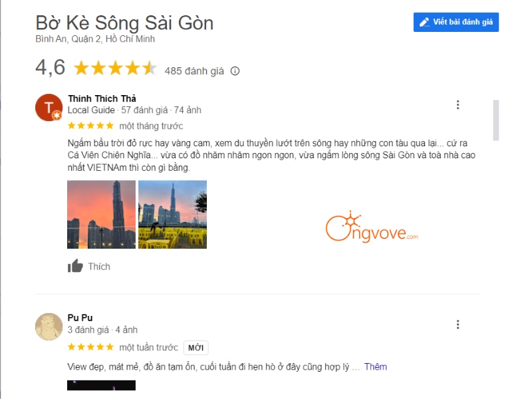This screenshot has width=532, height=399.
Task: Click the reviewer name 'Pu Pu'
Action: click(80, 318)
